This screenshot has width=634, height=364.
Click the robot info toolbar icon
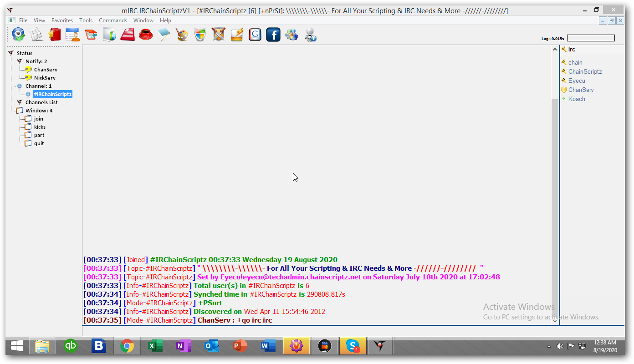pos(311,35)
